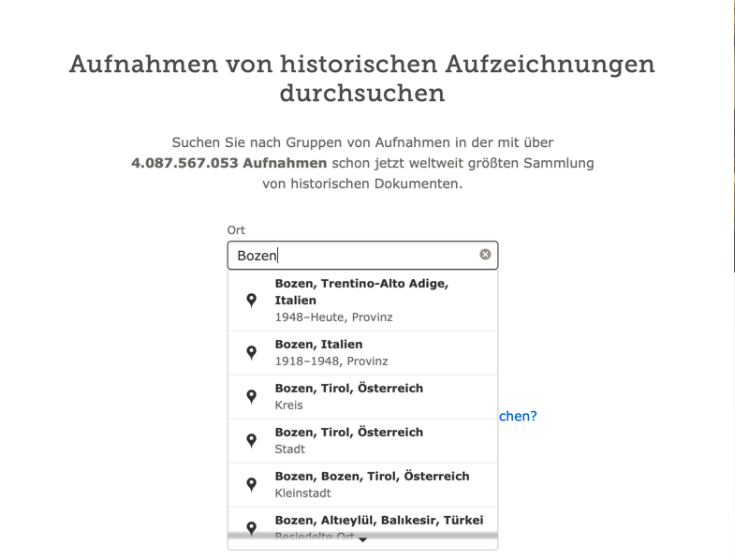Select Bozen, Trentino-Alto Adige, Italien suggestion
Viewport: 735px width, 560px height.
(362, 301)
